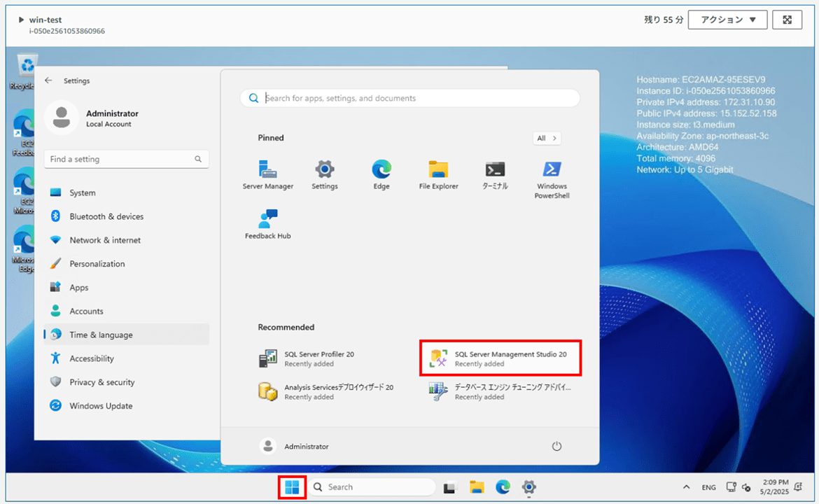
Task: Open Server Manager from pinned apps
Action: 268,175
